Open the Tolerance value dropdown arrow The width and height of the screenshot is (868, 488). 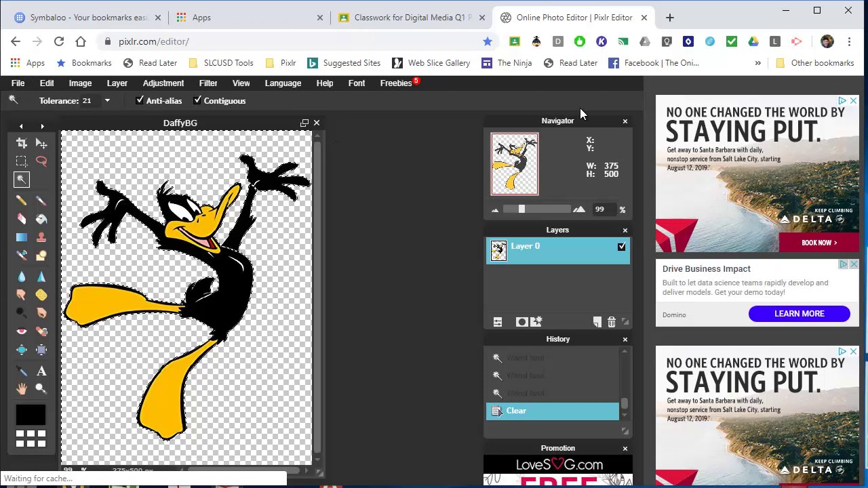tap(107, 101)
